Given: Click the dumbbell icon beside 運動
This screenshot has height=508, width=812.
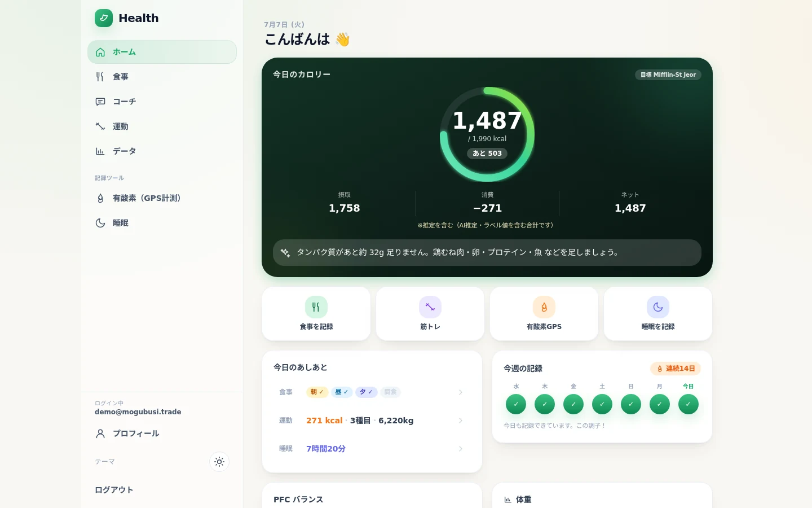Looking at the screenshot, I should click(x=100, y=126).
